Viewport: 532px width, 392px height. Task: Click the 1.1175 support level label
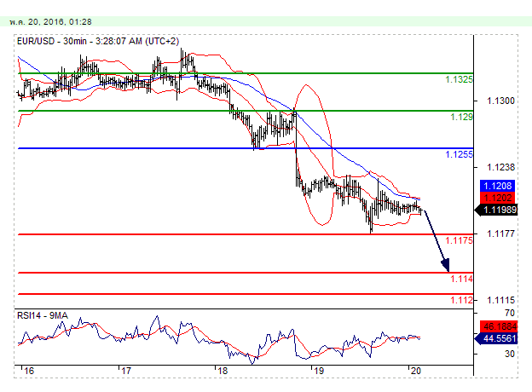pyautogui.click(x=459, y=240)
